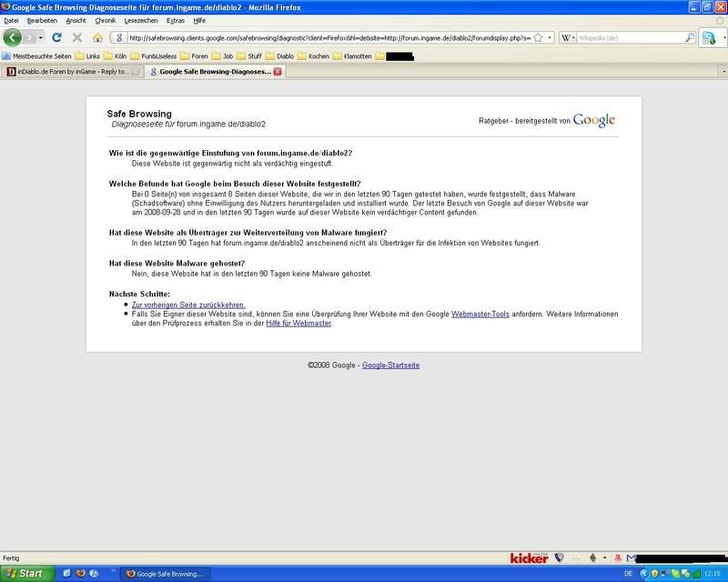Click the yellow security shield tray icon

coord(654,574)
